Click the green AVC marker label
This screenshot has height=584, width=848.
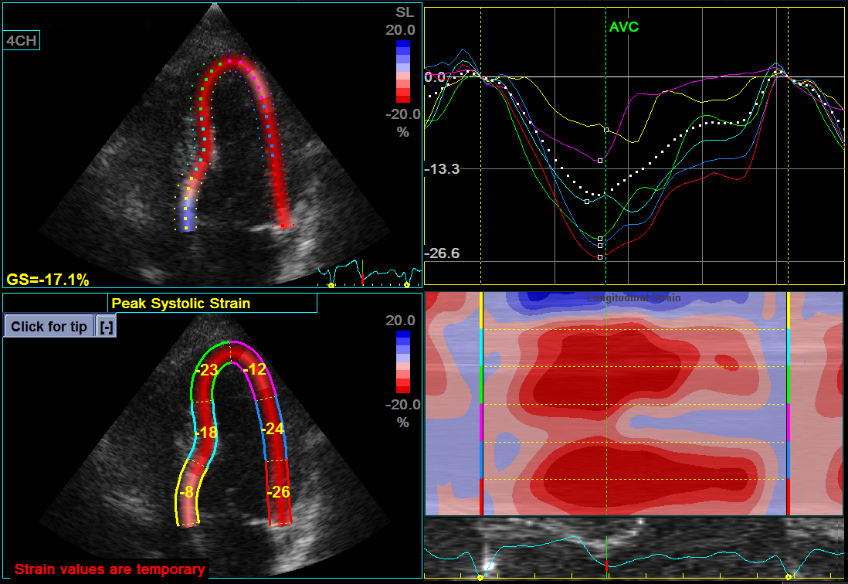tap(623, 27)
